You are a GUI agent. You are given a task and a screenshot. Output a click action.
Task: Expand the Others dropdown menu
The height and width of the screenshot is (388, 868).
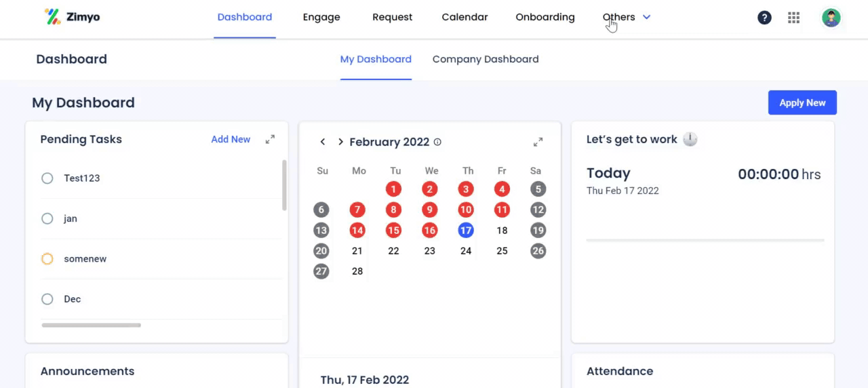click(627, 17)
